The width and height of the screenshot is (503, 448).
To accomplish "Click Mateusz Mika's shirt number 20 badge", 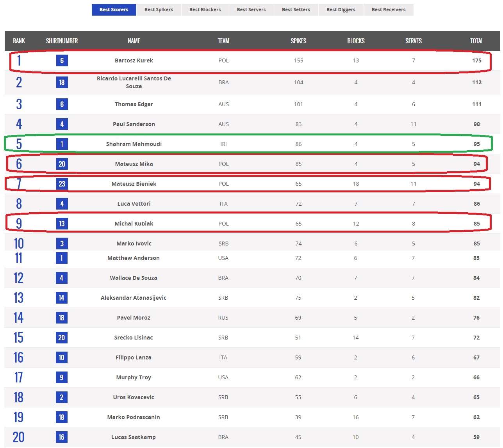I will pyautogui.click(x=62, y=164).
